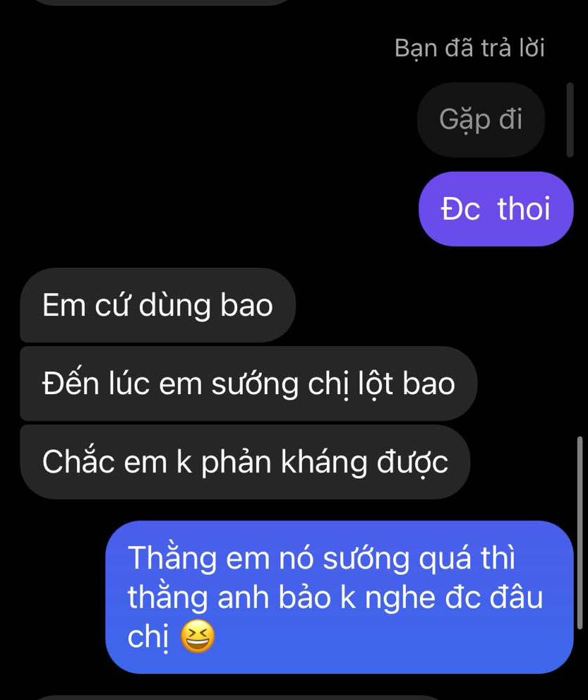Click the word 'chị' next to the laughing emoji
Screen dimensions: 588x700
[x=148, y=637]
